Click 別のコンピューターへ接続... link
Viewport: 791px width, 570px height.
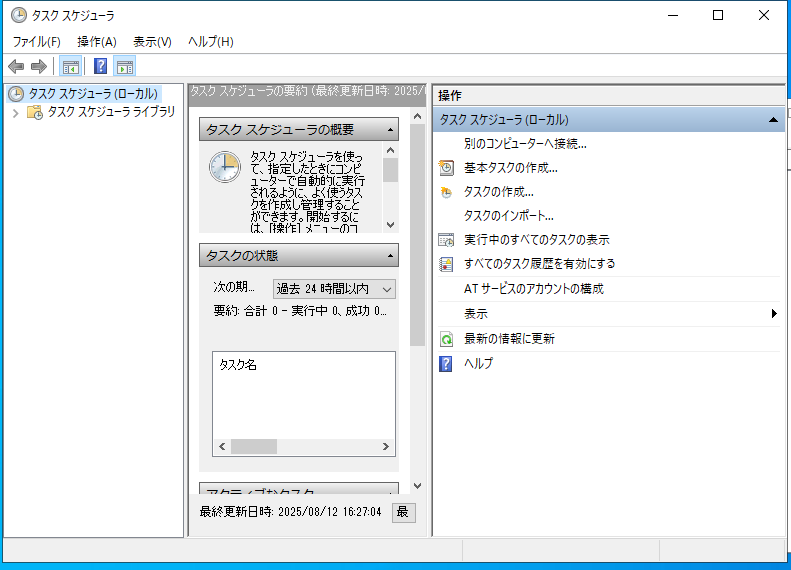click(524, 143)
